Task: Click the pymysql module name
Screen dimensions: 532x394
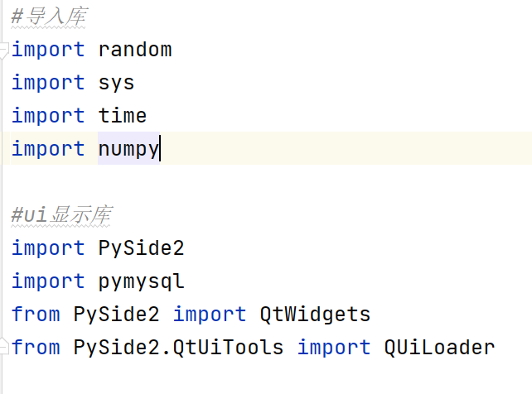Action: 141,282
